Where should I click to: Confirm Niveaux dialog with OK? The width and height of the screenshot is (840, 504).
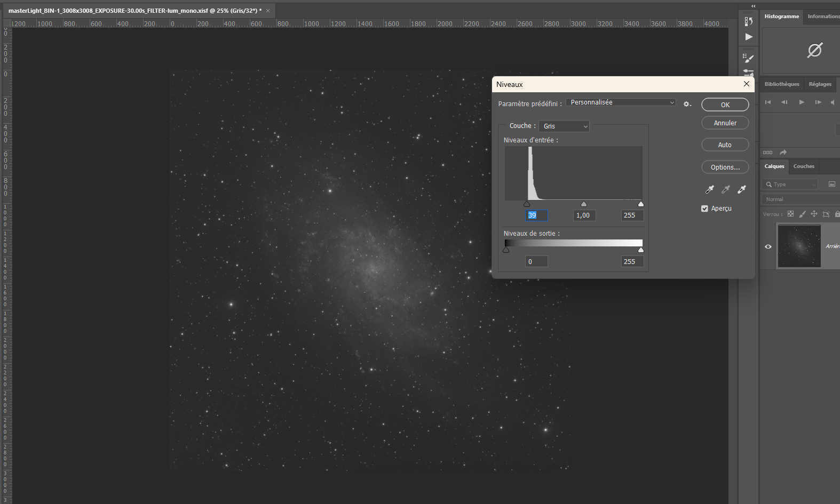point(725,105)
